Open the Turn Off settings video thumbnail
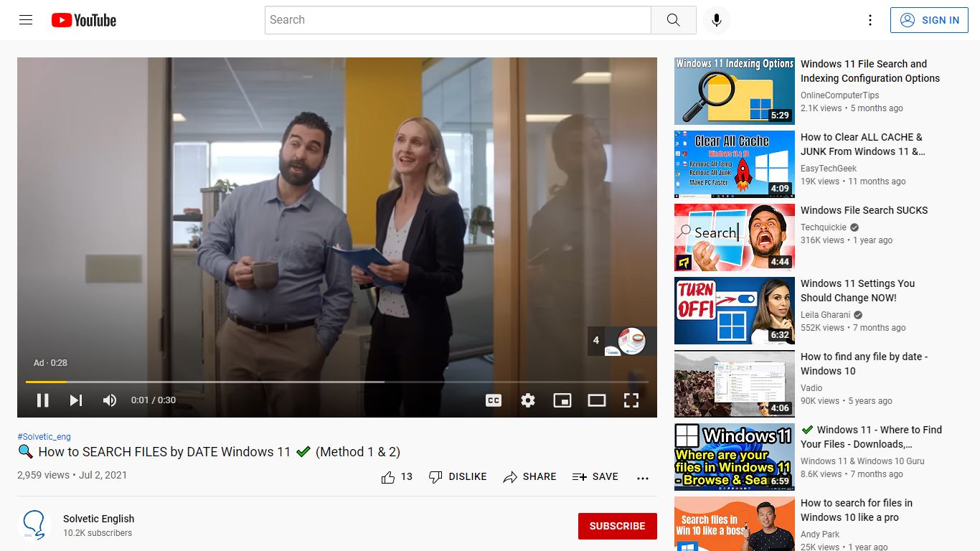The image size is (980, 551). tap(735, 311)
